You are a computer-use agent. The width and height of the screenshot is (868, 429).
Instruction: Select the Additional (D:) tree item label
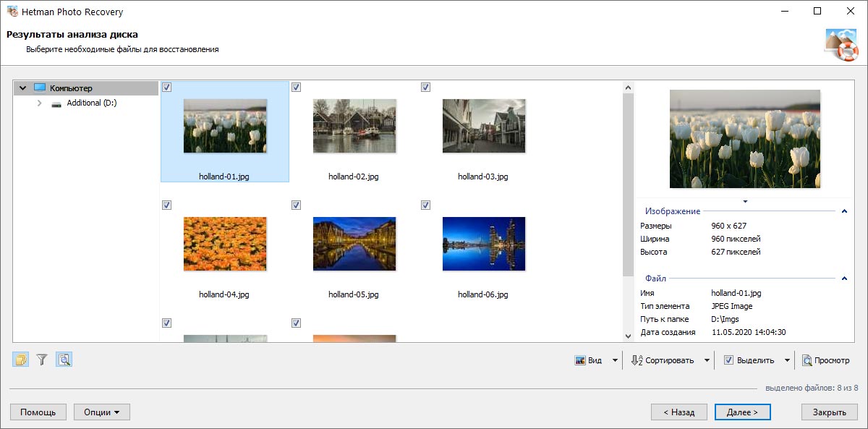coord(92,103)
